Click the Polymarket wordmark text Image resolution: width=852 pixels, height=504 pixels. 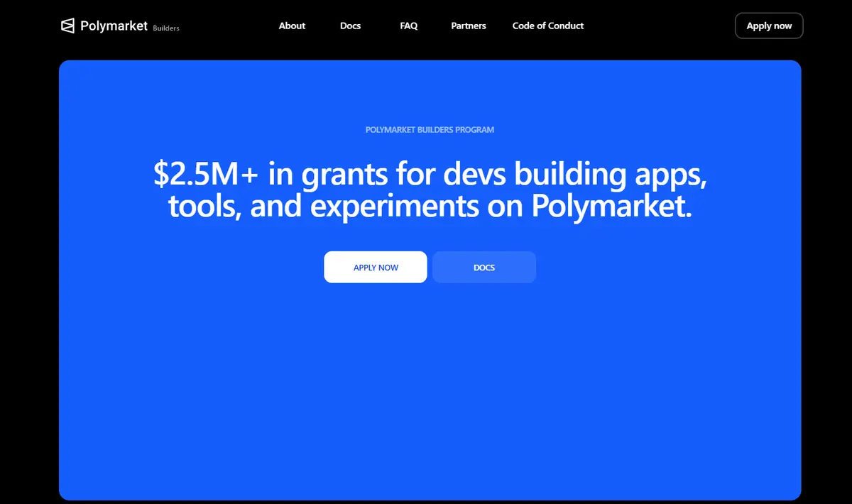(114, 26)
